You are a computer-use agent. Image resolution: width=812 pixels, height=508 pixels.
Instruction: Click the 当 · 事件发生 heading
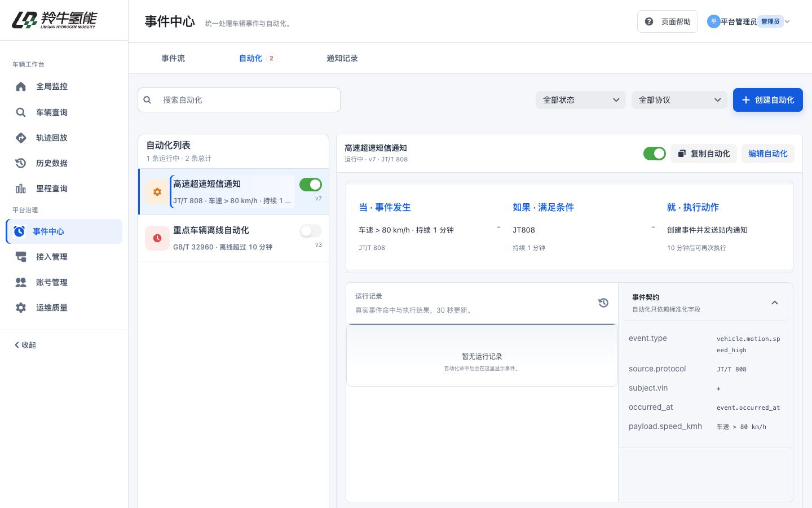[385, 207]
